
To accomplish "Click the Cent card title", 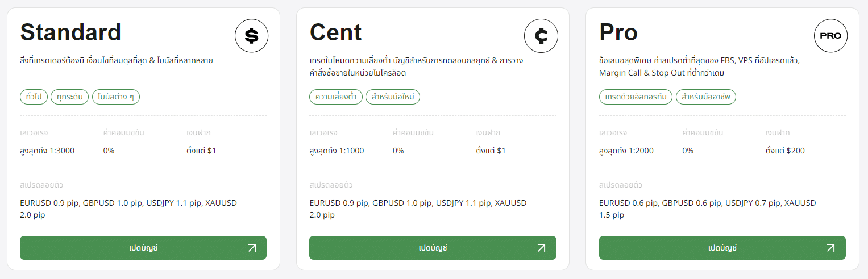I will [335, 32].
